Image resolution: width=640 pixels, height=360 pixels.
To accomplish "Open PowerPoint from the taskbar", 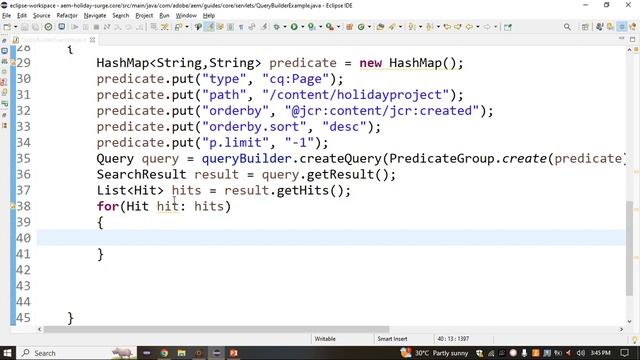I will [x=233, y=353].
